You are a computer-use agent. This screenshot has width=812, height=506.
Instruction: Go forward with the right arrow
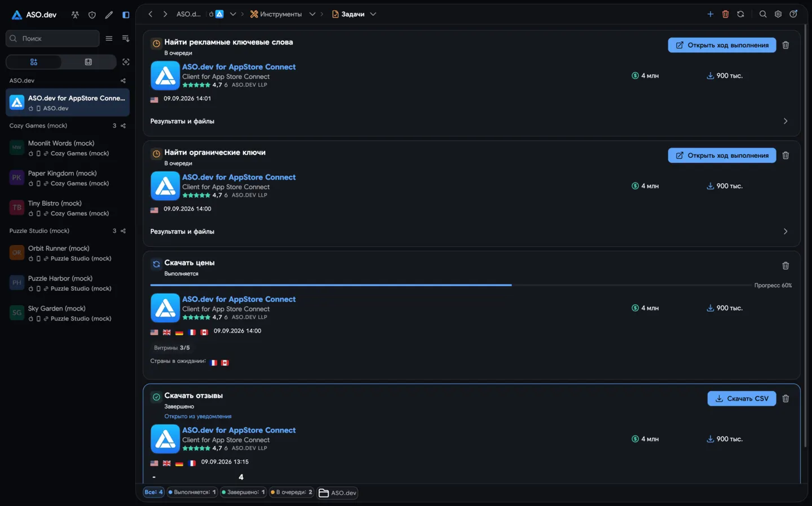click(x=165, y=14)
